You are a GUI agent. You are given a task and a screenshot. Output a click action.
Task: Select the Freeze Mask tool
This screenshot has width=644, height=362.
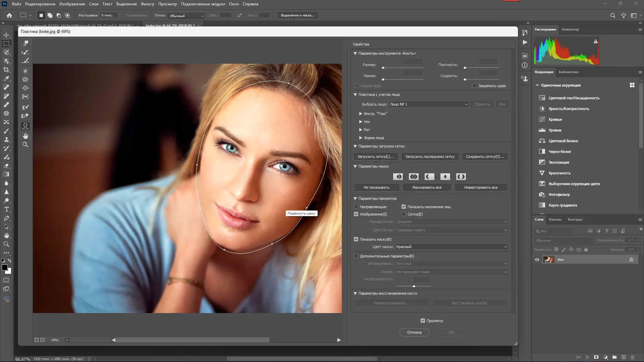tap(25, 107)
